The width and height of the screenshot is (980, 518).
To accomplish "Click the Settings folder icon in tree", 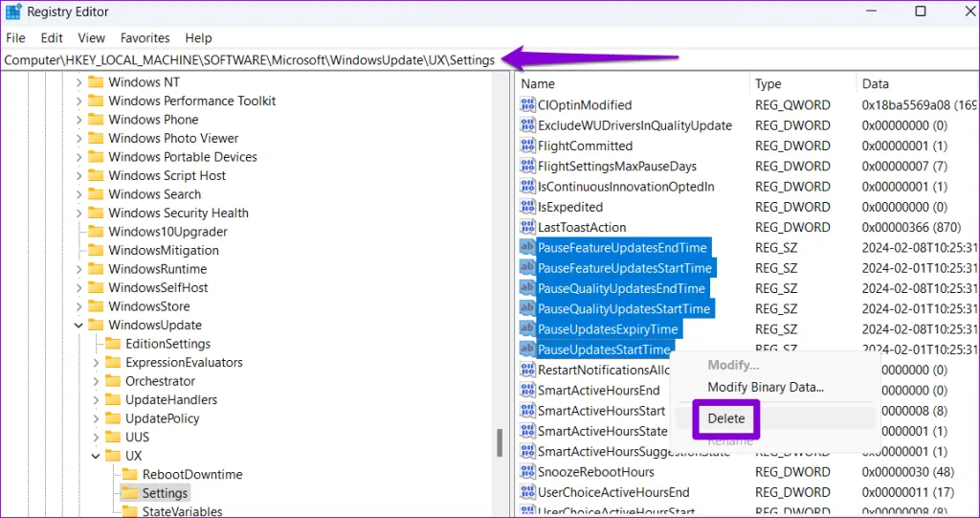I will [x=129, y=494].
